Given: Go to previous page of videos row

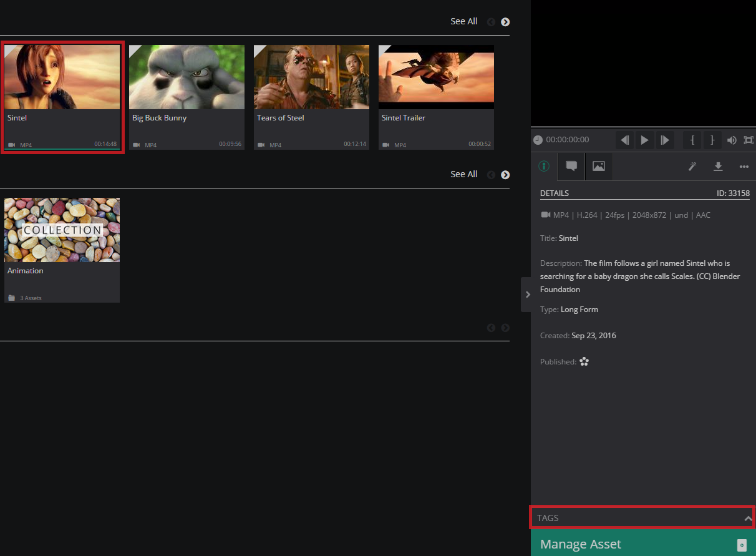Looking at the screenshot, I should point(491,22).
